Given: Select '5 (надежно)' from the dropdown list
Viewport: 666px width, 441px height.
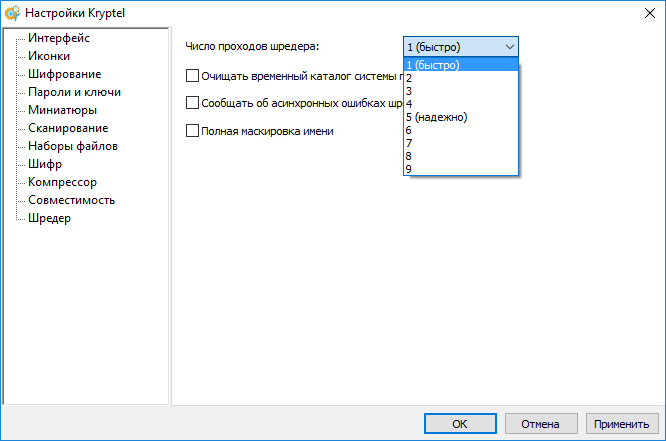Looking at the screenshot, I should tap(437, 117).
